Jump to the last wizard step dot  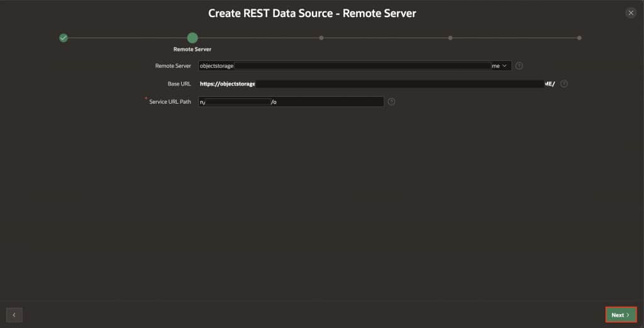click(579, 38)
